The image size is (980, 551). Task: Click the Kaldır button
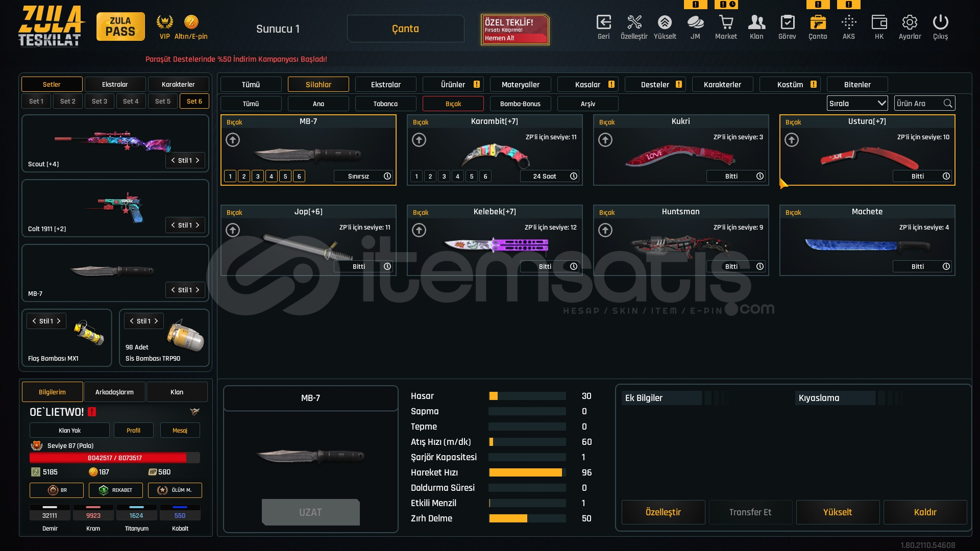pyautogui.click(x=925, y=512)
